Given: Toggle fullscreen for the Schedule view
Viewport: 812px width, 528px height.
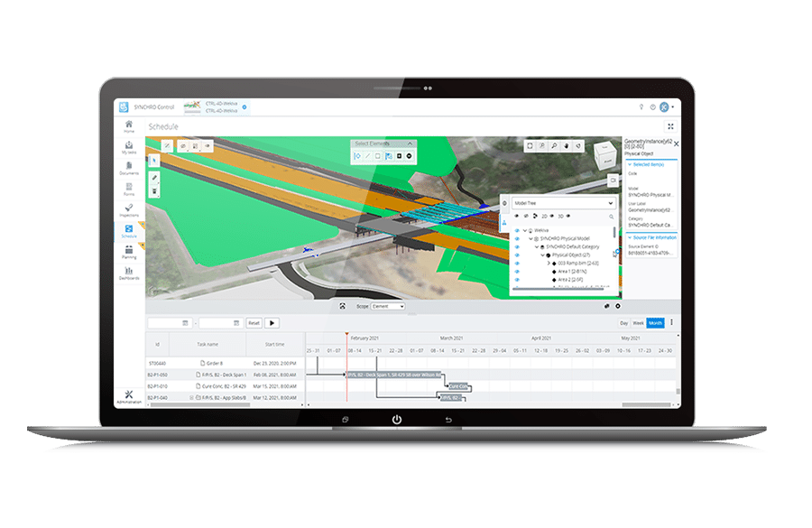Looking at the screenshot, I should (670, 126).
